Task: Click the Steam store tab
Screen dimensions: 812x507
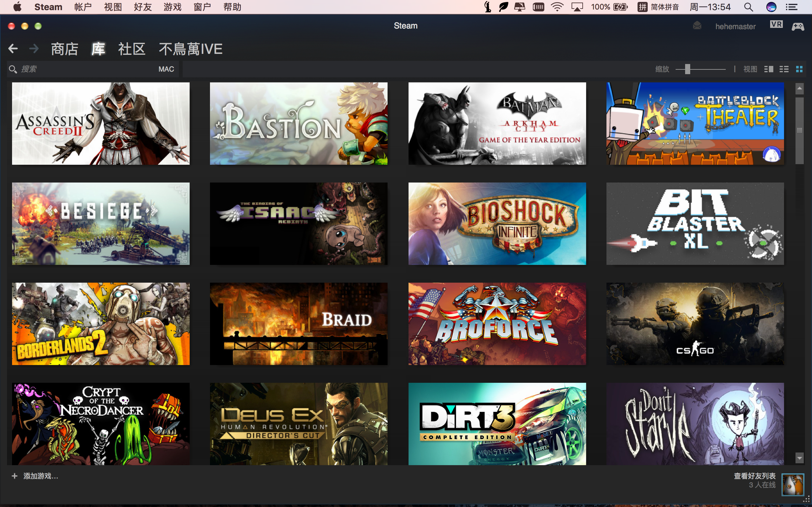Action: pos(64,48)
